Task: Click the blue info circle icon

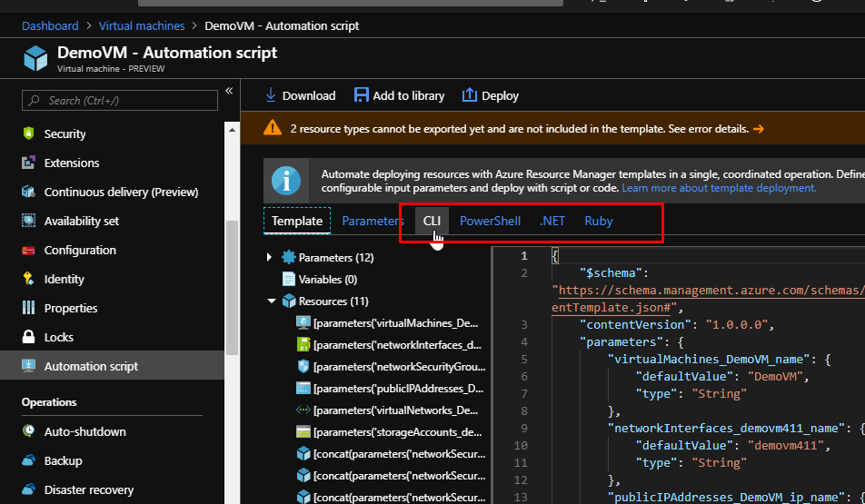Action: [285, 181]
